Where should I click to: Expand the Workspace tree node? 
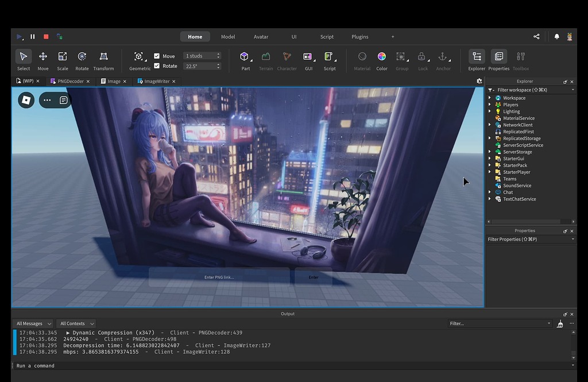click(490, 98)
